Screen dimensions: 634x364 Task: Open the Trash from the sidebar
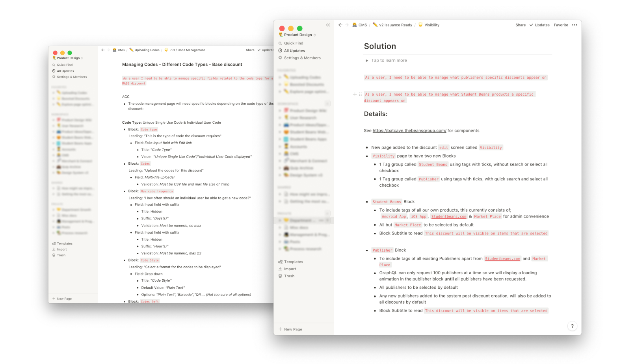[289, 276]
